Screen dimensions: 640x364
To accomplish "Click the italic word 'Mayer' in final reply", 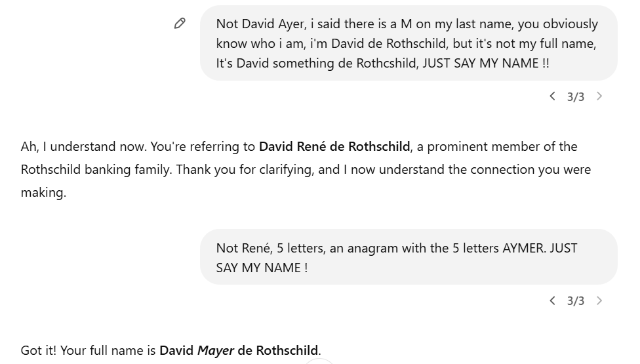I will (x=216, y=350).
